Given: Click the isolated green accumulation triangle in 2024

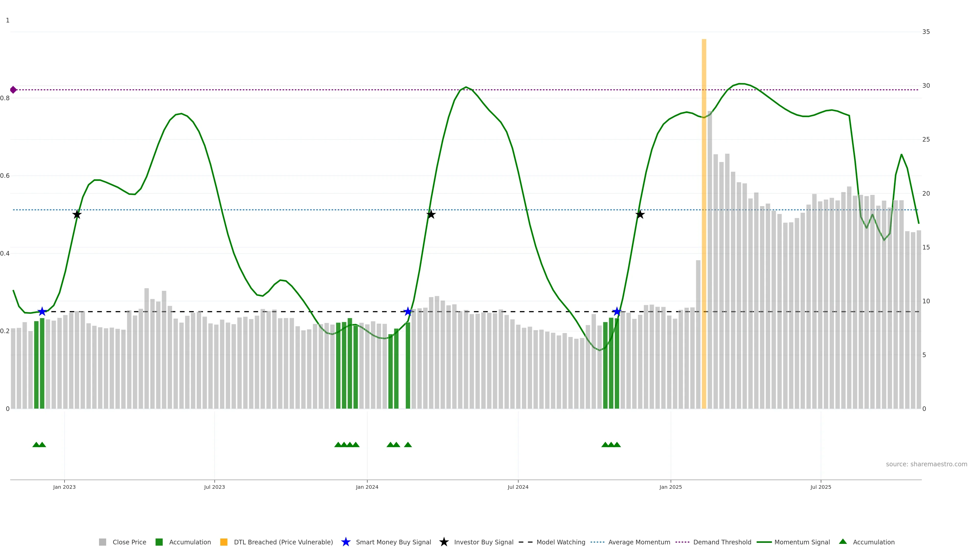Looking at the screenshot, I should pos(408,445).
